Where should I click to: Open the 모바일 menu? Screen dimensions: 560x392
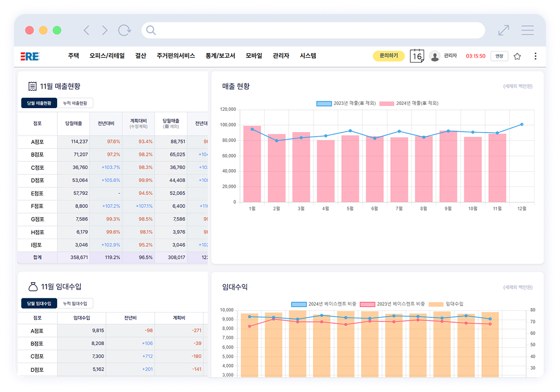[254, 55]
